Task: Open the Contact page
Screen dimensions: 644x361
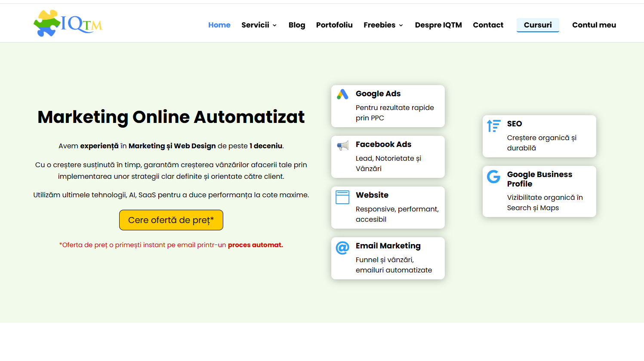Action: coord(488,25)
